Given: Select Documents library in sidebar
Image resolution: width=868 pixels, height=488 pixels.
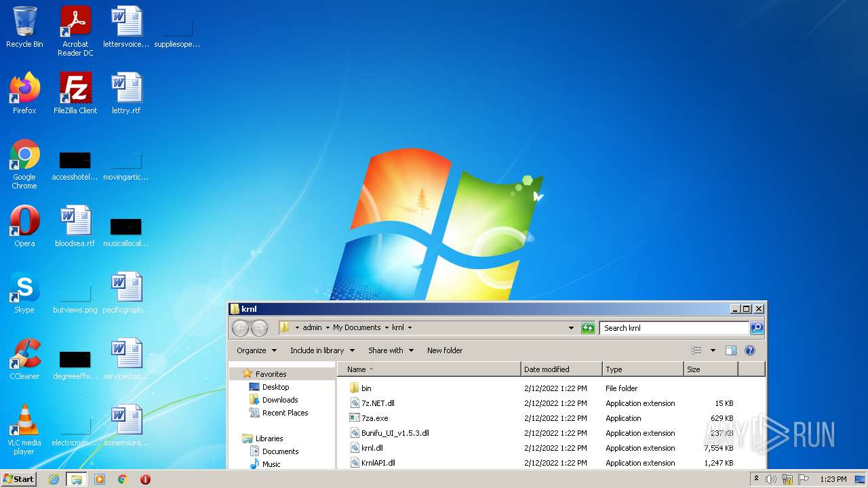Looking at the screenshot, I should click(x=280, y=451).
